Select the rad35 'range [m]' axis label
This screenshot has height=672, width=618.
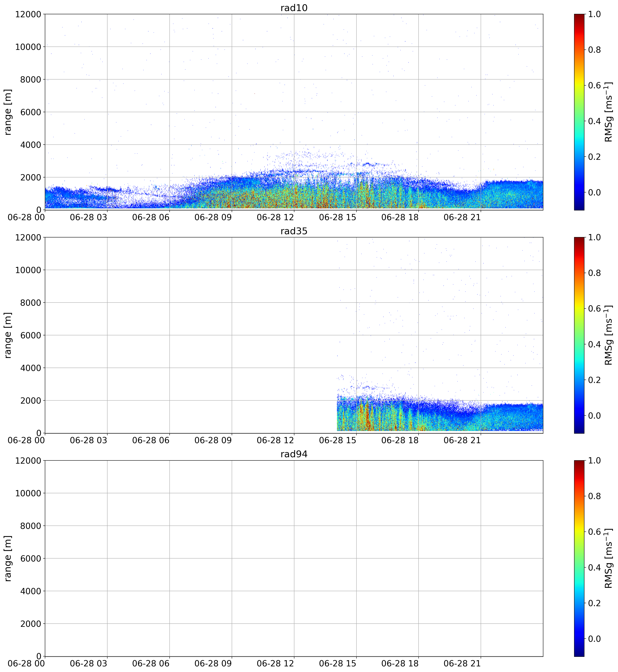[8, 335]
